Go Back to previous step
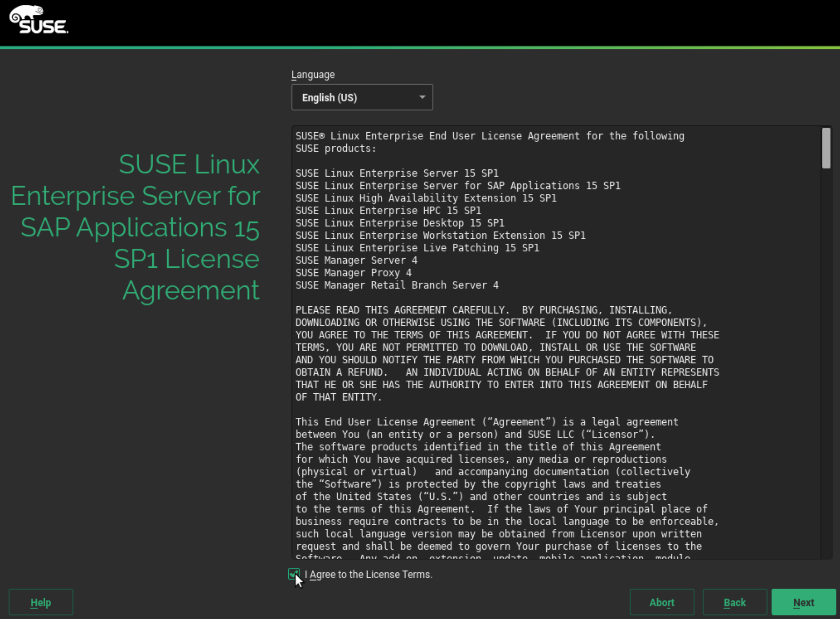 735,602
